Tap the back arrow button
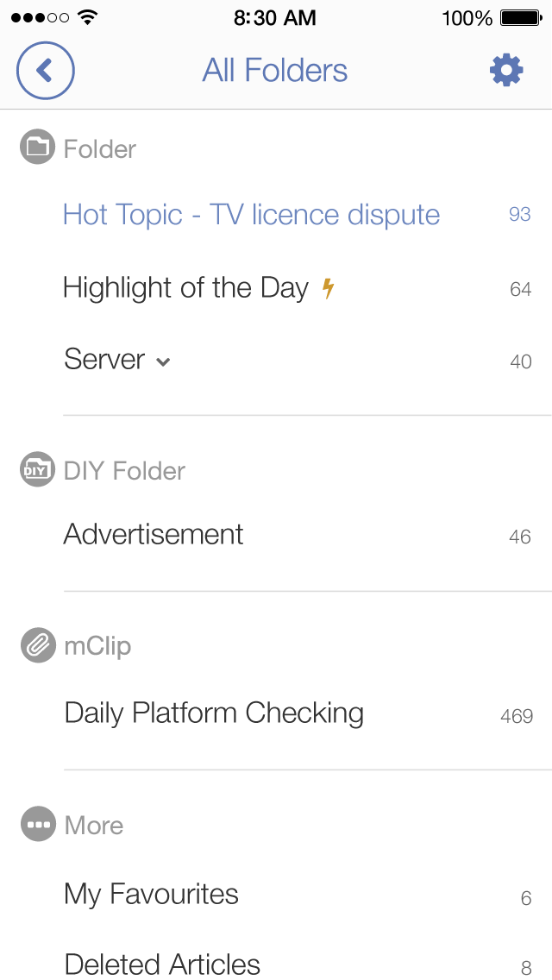 46,71
